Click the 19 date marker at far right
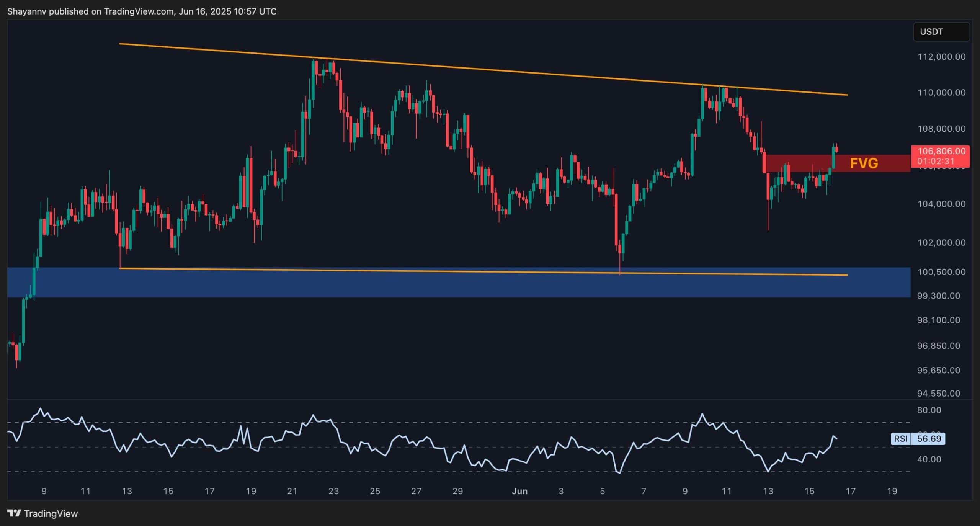The height and width of the screenshot is (526, 980). click(x=892, y=491)
